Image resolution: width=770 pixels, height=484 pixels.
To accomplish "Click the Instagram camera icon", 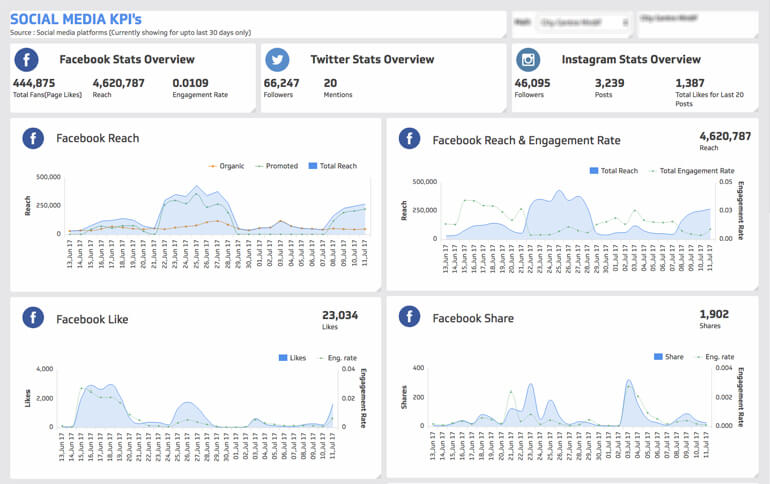I will pyautogui.click(x=528, y=60).
